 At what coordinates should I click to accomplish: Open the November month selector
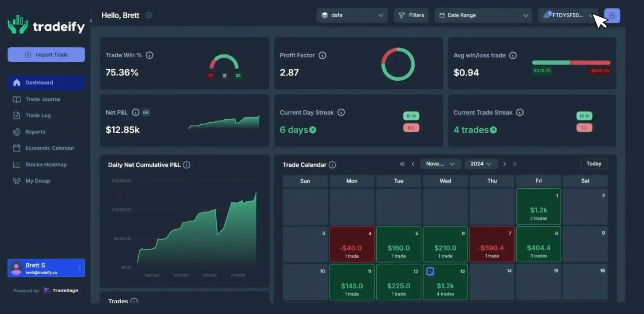coord(440,164)
